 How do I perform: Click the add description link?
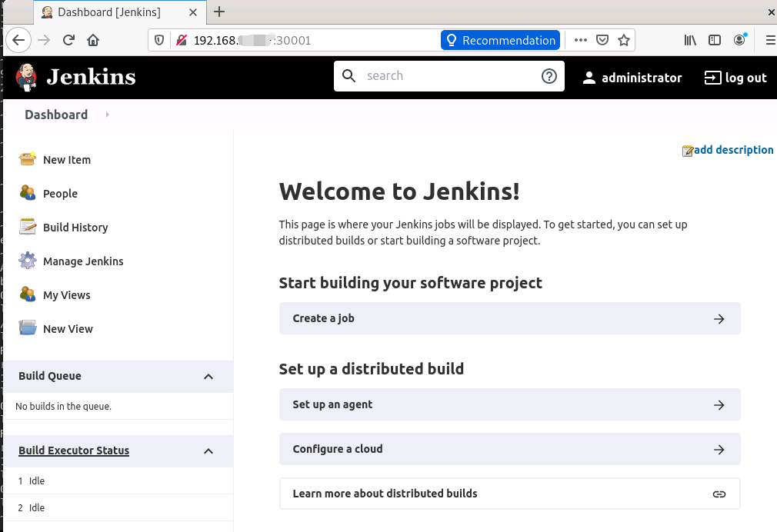(x=733, y=150)
